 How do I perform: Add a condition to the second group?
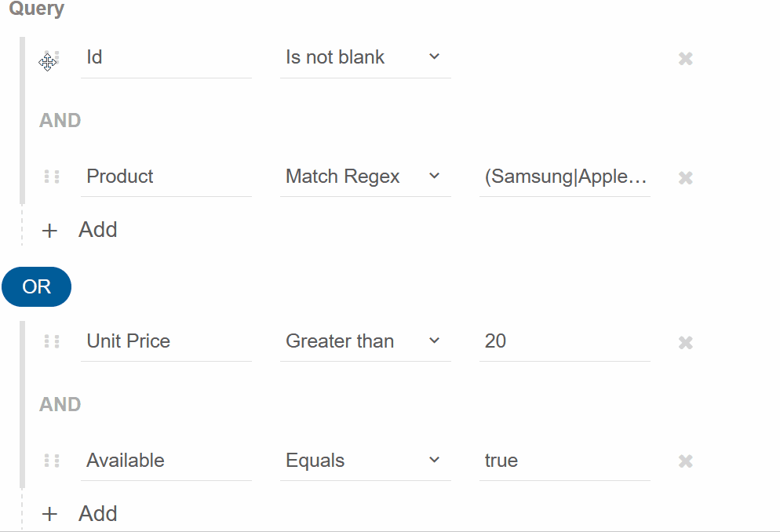point(79,514)
